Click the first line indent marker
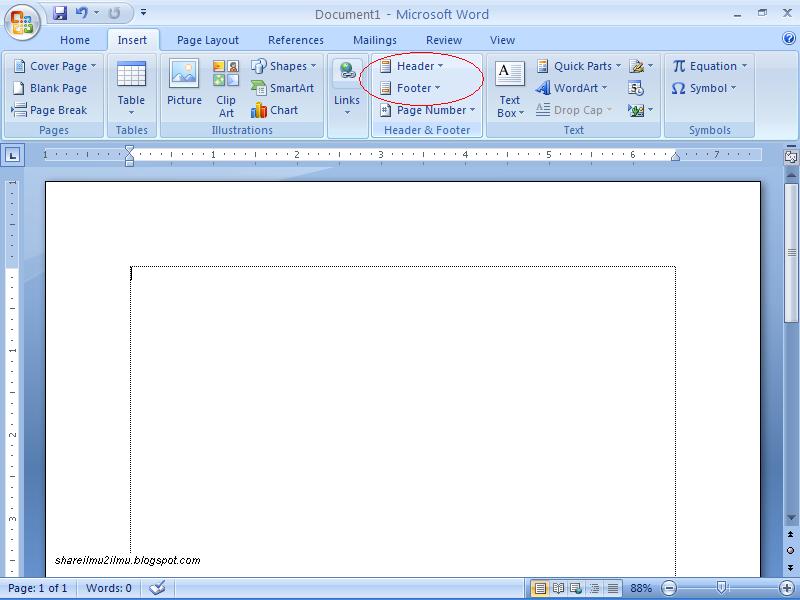Screen dimensions: 800x600 click(x=129, y=149)
